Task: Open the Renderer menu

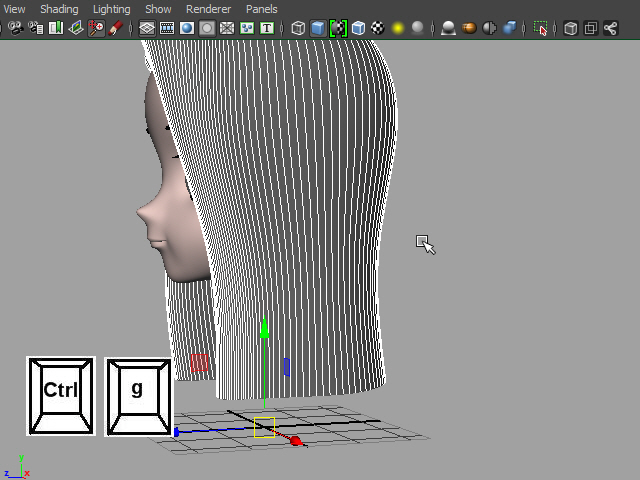Action: (208, 9)
